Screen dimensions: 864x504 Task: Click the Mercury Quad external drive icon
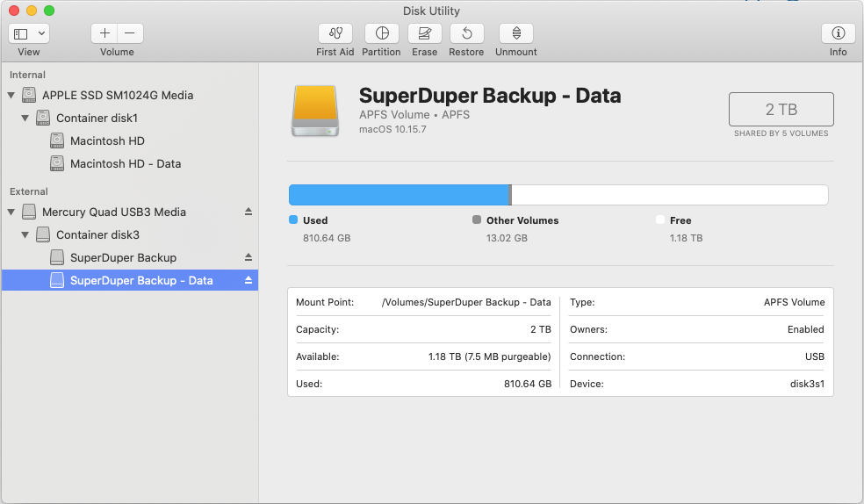click(x=29, y=212)
